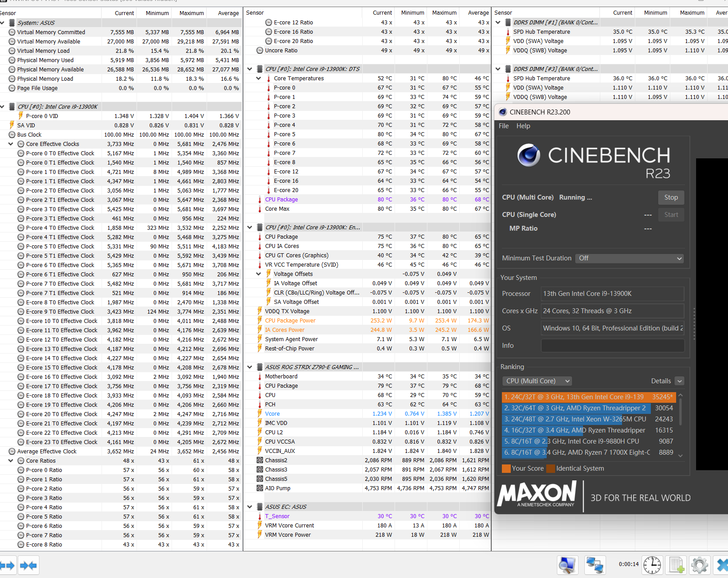Screen dimensions: 728x578
Task: Open sensor settings gear icon
Action: (699, 565)
